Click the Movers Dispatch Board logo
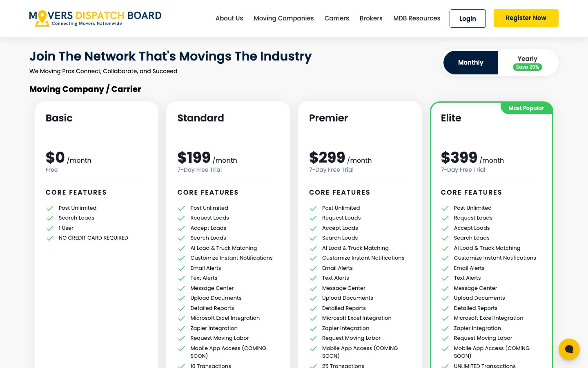The width and height of the screenshot is (588, 368). point(95,18)
